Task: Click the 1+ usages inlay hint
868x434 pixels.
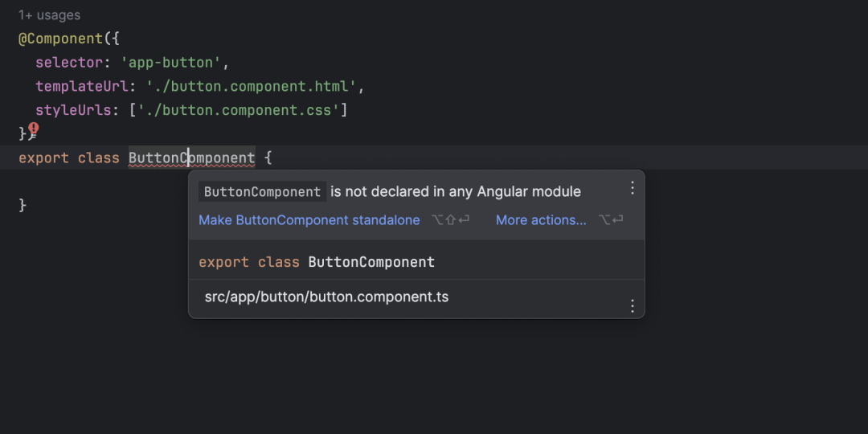Action: (49, 15)
